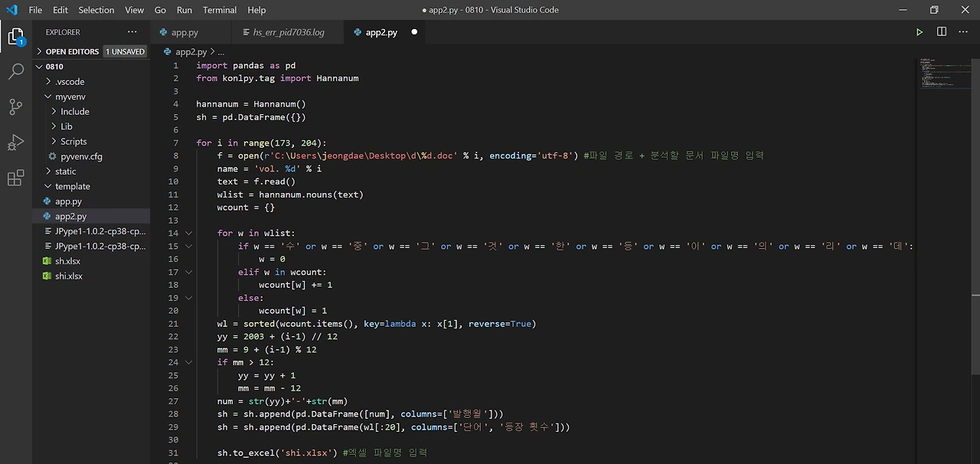Click 'text = f.read()' on line 10

tap(256, 181)
